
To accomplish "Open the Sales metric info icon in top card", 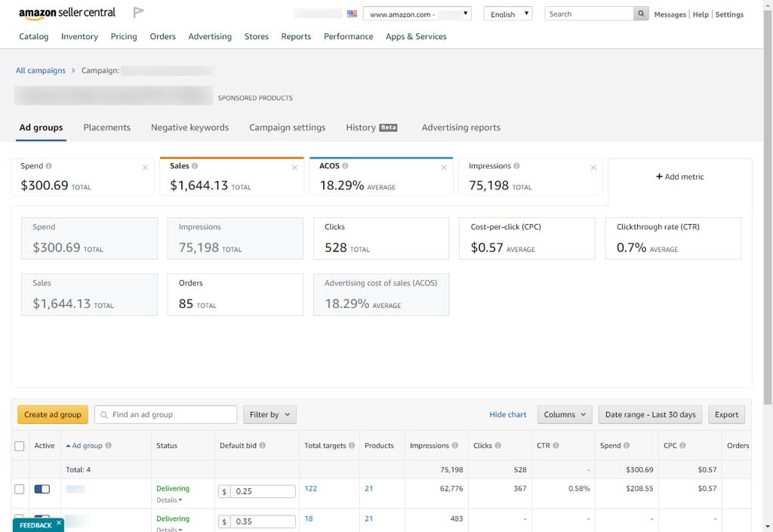I will 195,166.
